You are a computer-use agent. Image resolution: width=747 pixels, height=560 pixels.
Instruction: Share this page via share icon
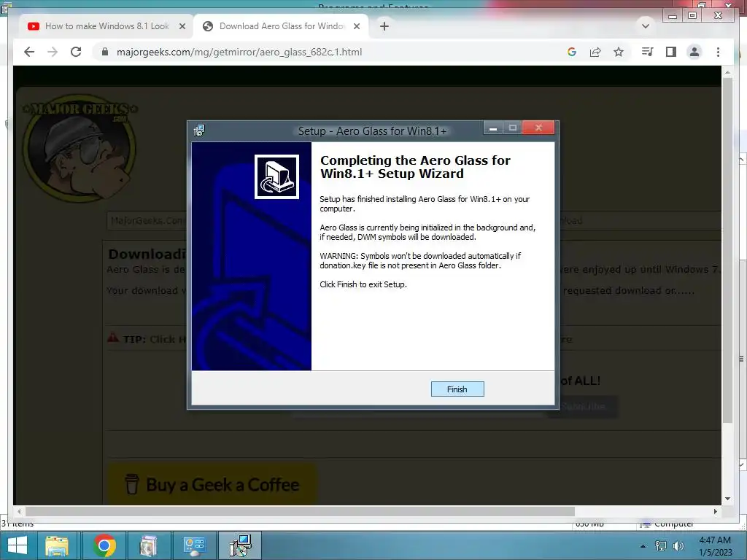(x=595, y=52)
